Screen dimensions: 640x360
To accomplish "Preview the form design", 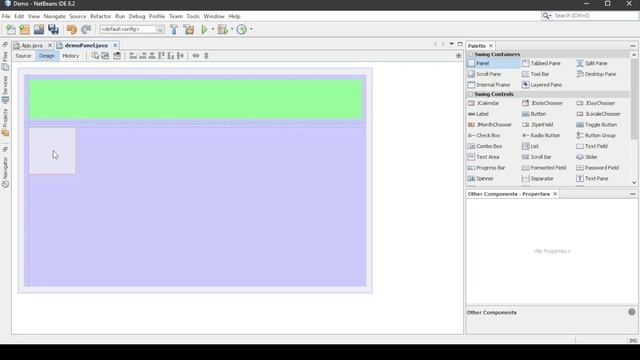I will click(117, 56).
